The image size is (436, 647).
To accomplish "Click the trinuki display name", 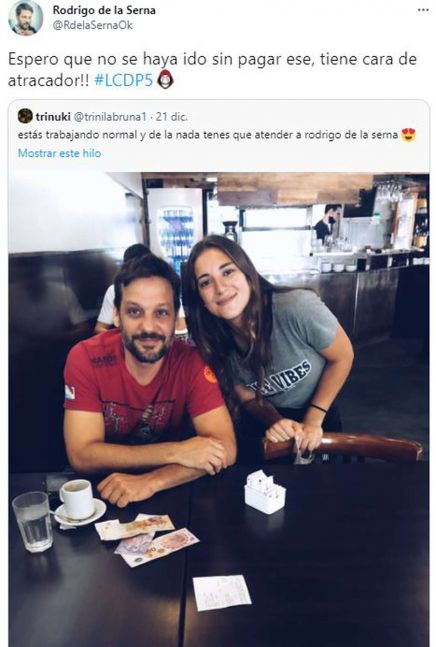I will pyautogui.click(x=53, y=117).
